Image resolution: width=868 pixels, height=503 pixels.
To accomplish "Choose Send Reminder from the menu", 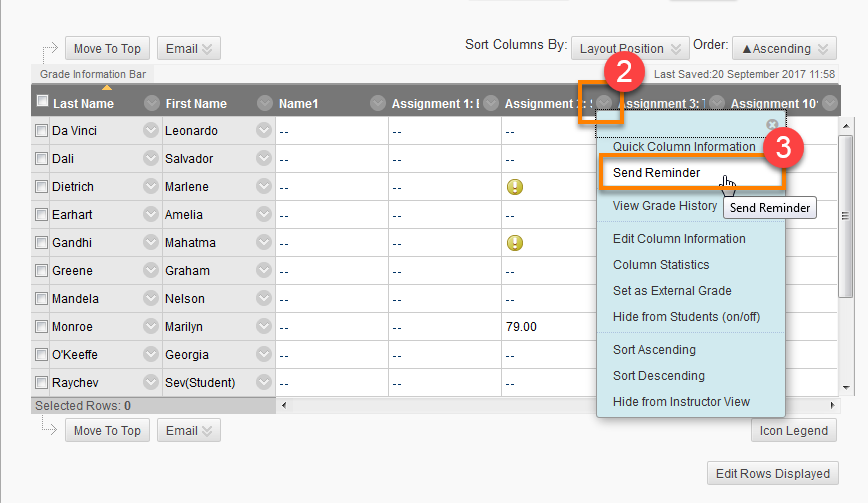I will (x=656, y=173).
